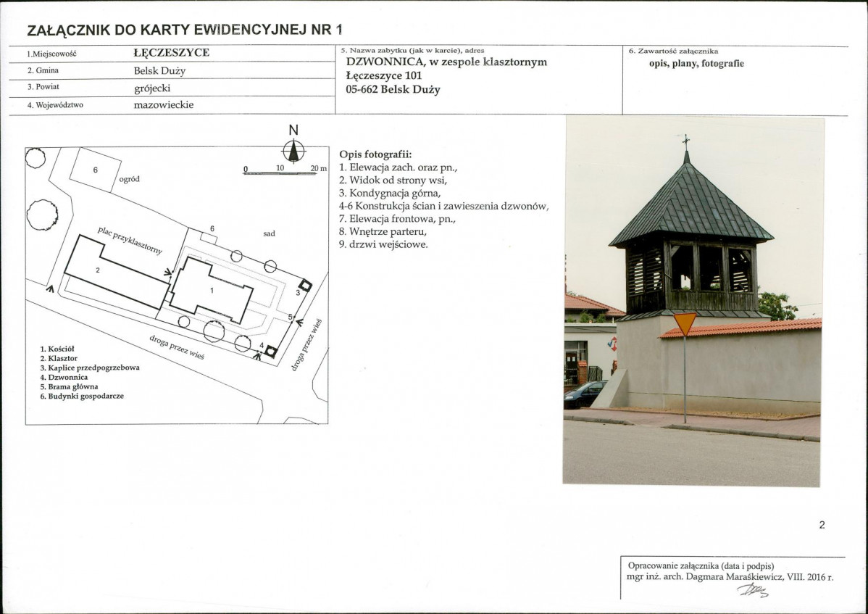This screenshot has width=868, height=614.
Task: Select the monastery building outline labeled 2
Action: 117,271
